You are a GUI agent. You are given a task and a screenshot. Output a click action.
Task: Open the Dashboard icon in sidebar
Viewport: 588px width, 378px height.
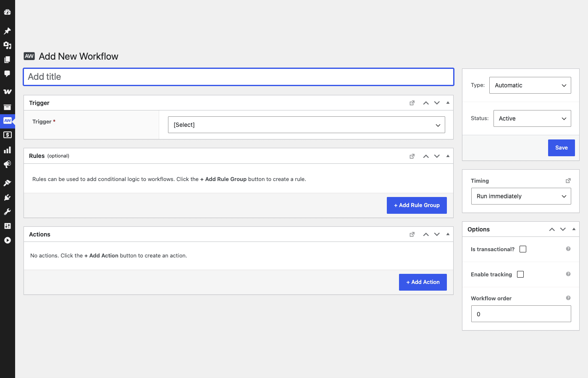point(7,12)
